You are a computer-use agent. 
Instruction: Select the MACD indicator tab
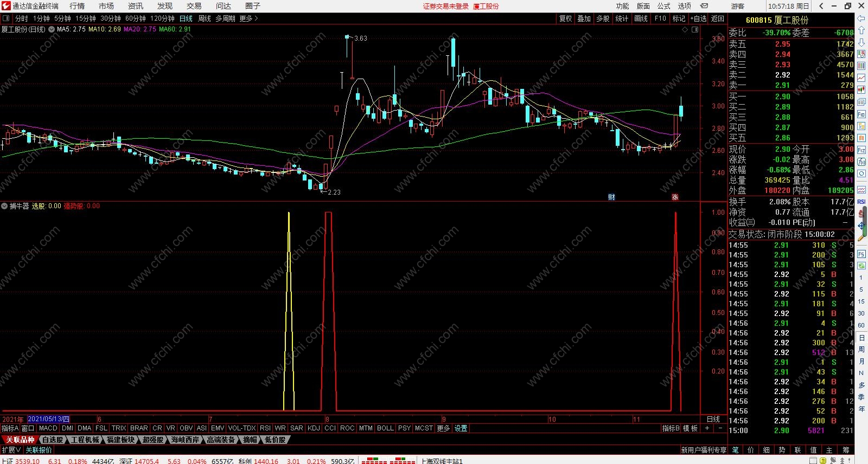[x=48, y=428]
